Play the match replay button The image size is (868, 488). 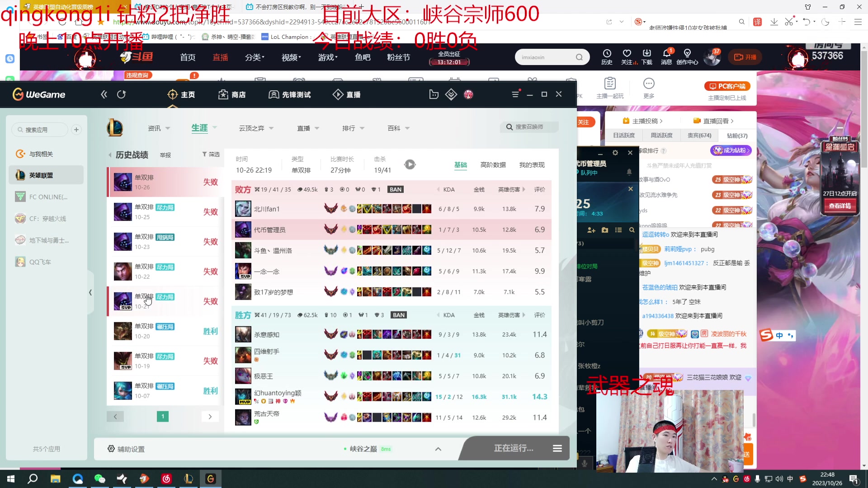(410, 164)
